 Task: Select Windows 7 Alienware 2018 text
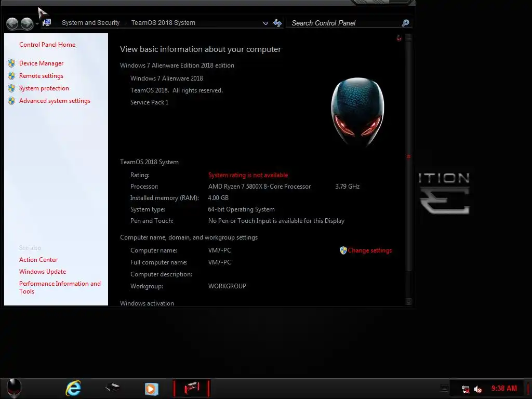tap(167, 78)
